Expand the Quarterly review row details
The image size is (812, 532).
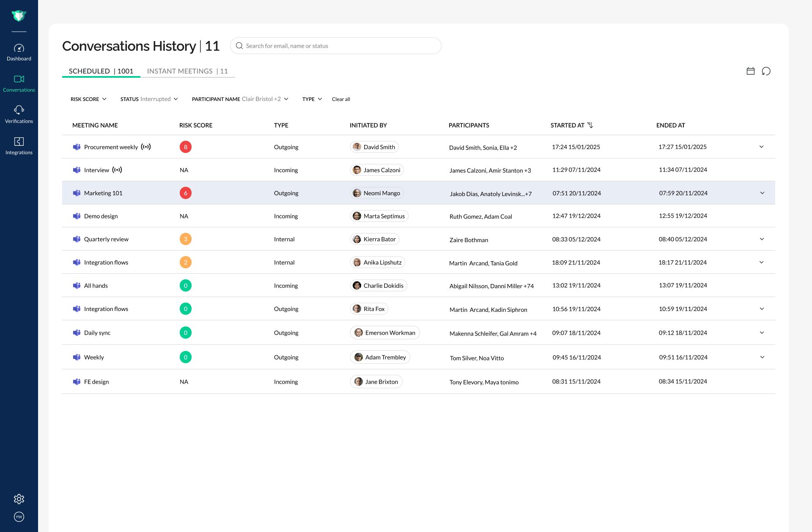point(762,239)
